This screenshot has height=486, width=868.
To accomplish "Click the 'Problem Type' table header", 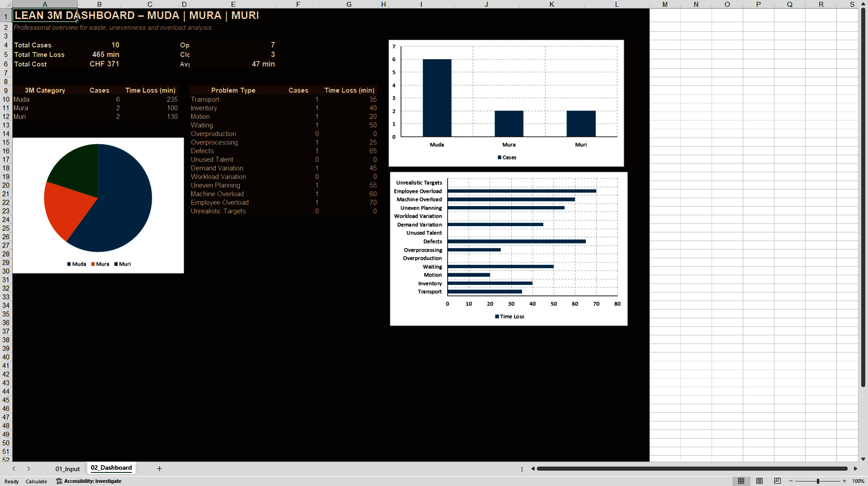I will coord(233,90).
